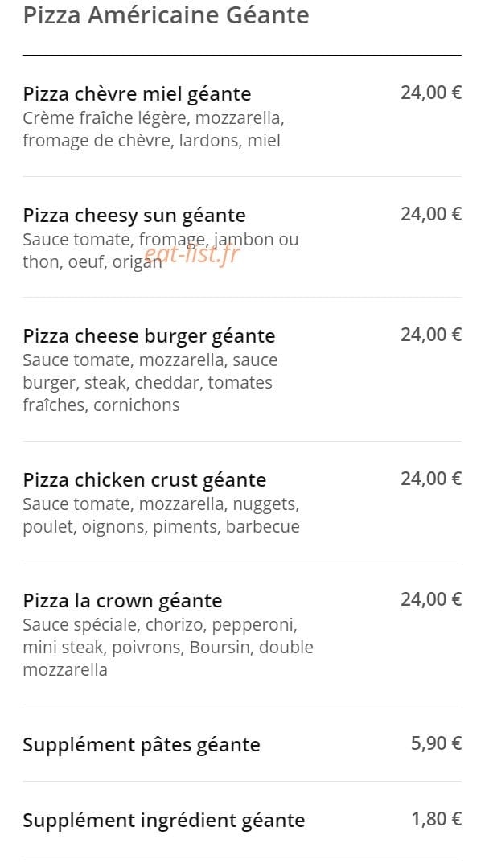Open Pizza cheese burger géante item
This screenshot has width=493, height=868.
click(242, 370)
